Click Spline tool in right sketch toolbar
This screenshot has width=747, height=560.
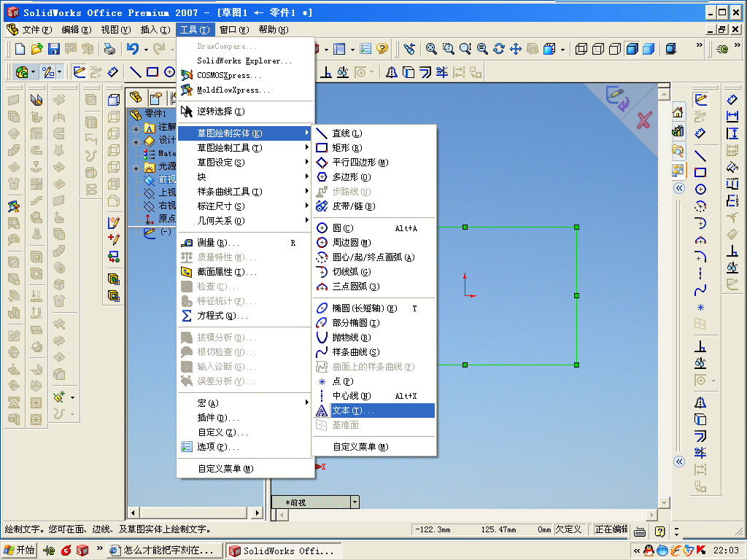click(700, 290)
